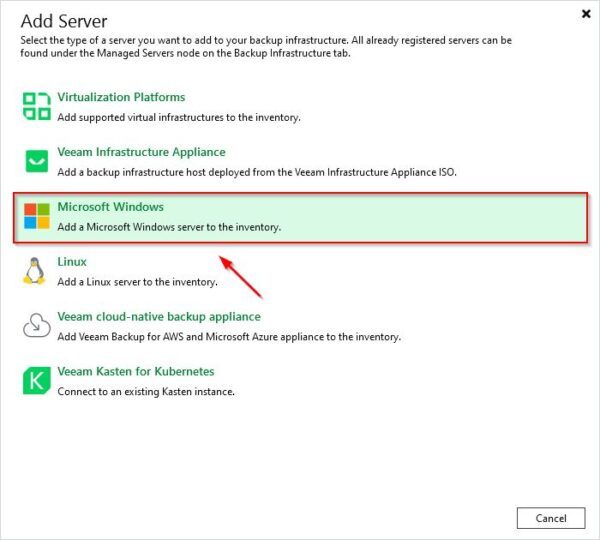This screenshot has height=540, width=600.
Task: Cancel the Add Server dialog
Action: [551, 518]
